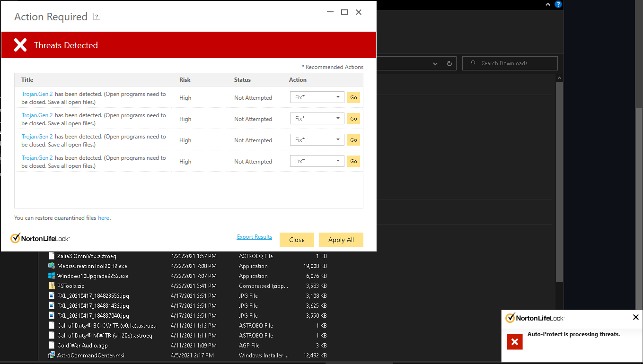This screenshot has height=364, width=643.
Task: Click the PSTools.zip compressed folder icon
Action: [x=52, y=286]
